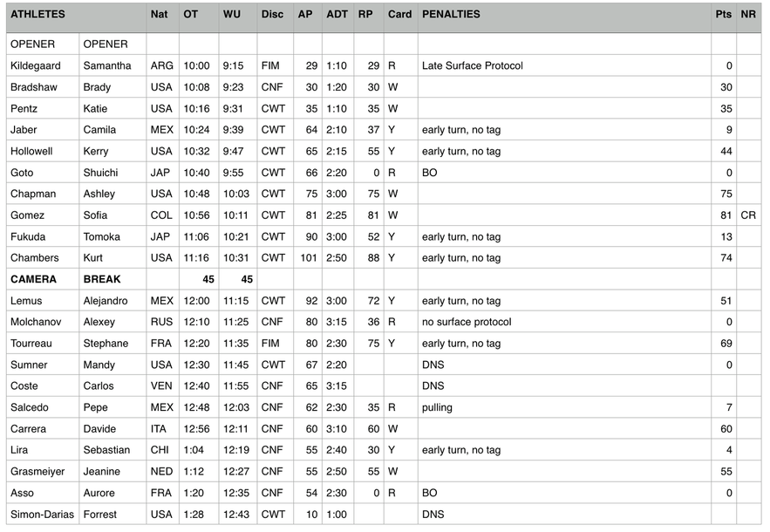Select the Late Surface Protocol penalty cell
This screenshot has width=770, height=532.
pos(472,65)
